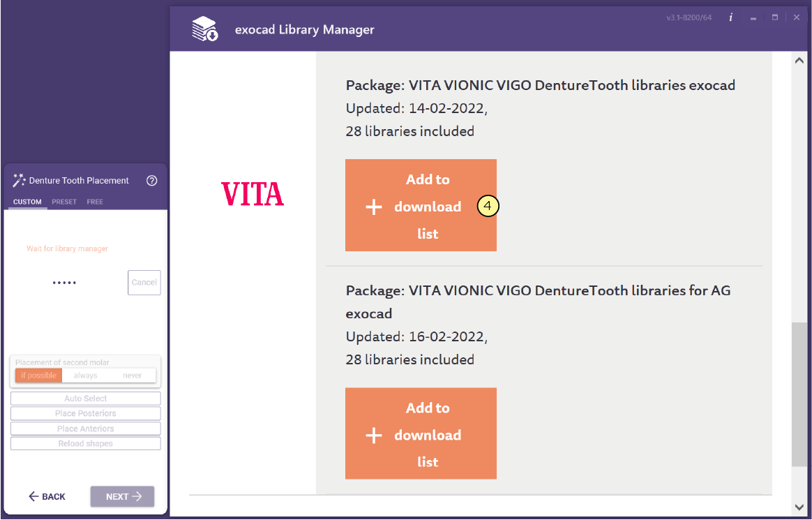Add VITA VIONIC VIGO exocad package to download list

click(421, 205)
